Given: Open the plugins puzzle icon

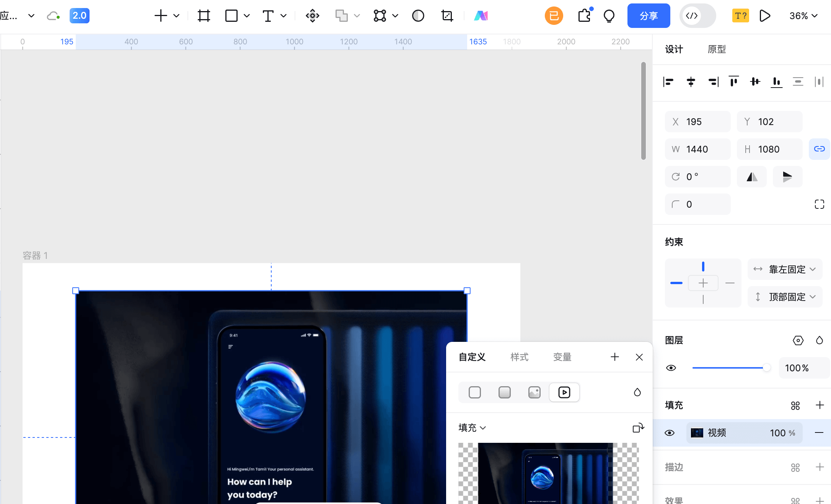Looking at the screenshot, I should (584, 16).
